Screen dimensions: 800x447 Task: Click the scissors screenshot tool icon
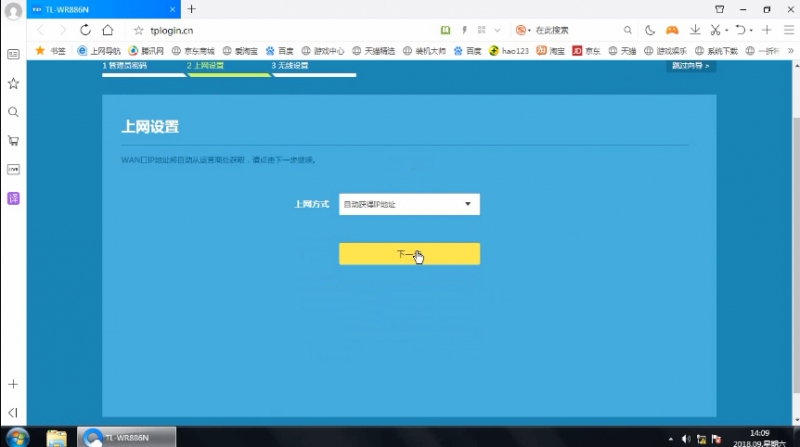[x=715, y=30]
